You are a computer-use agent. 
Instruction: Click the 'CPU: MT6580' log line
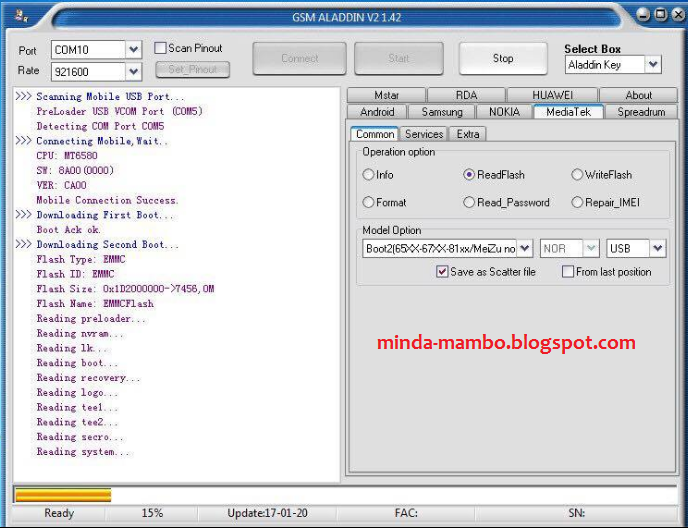click(x=67, y=156)
